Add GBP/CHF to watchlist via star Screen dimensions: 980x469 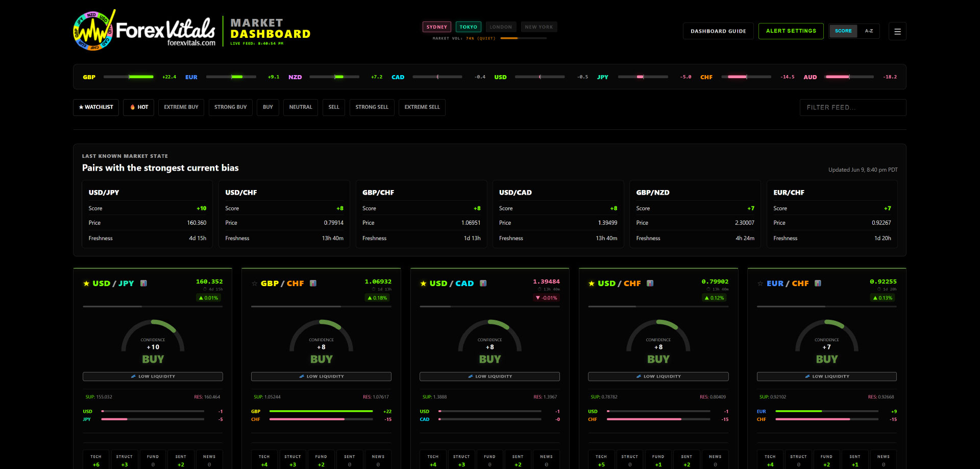(255, 284)
